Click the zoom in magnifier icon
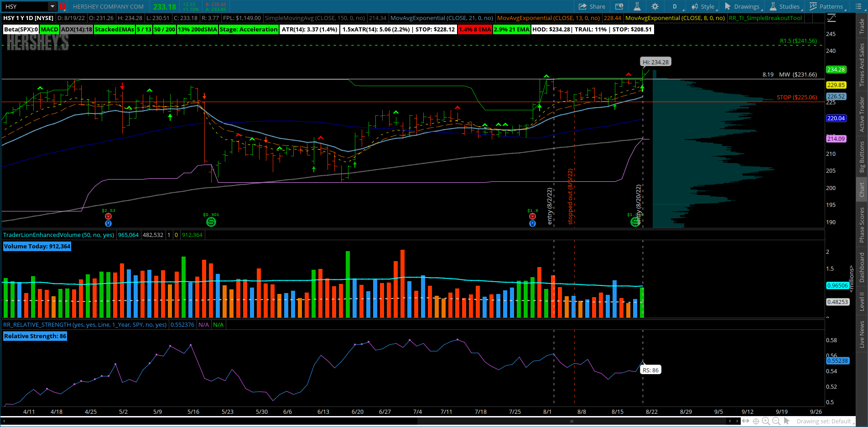Image resolution: width=868 pixels, height=427 pixels. (x=766, y=421)
